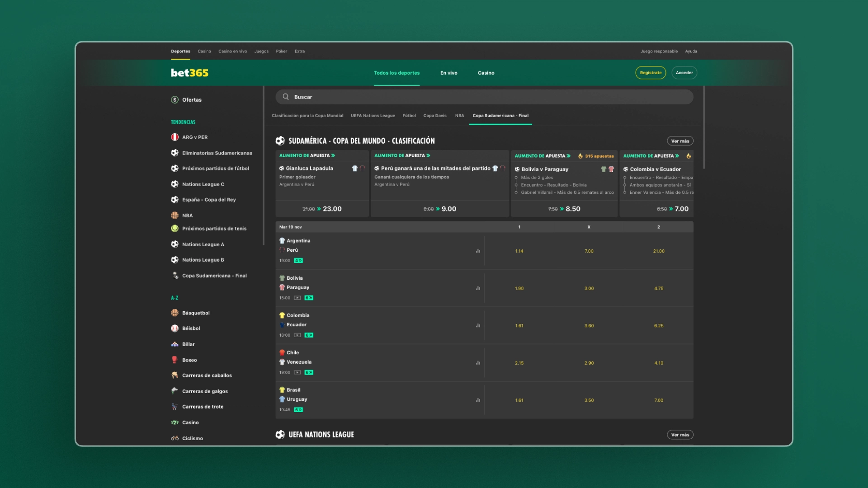The width and height of the screenshot is (868, 488).
Task: Open Nations League C in sidebar
Action: [x=198, y=184]
